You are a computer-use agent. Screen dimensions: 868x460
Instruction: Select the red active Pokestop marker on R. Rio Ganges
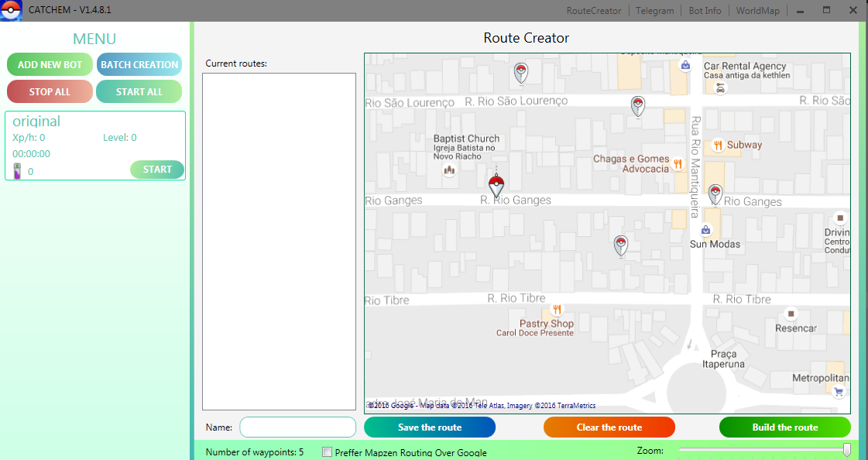click(x=496, y=187)
